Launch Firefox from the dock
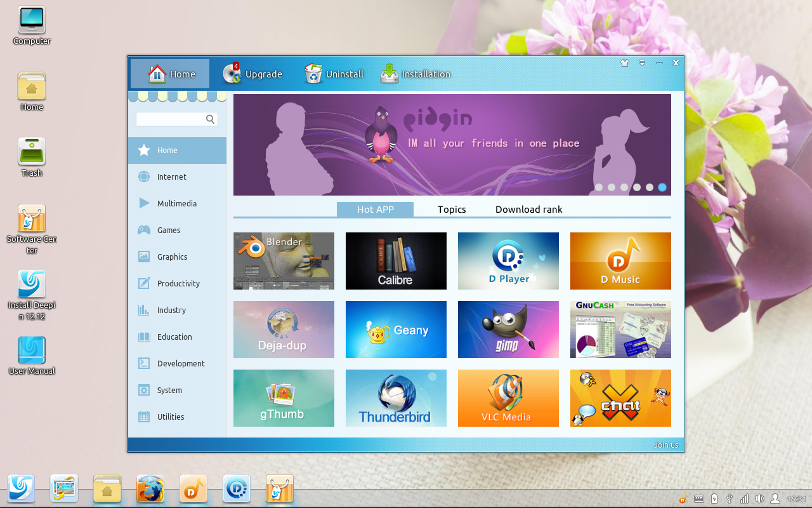 pyautogui.click(x=150, y=489)
